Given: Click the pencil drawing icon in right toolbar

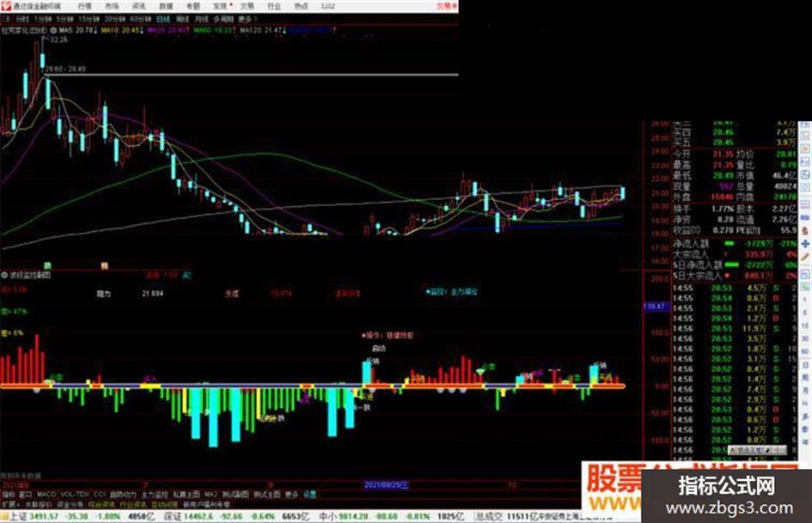Looking at the screenshot, I should tap(805, 256).
